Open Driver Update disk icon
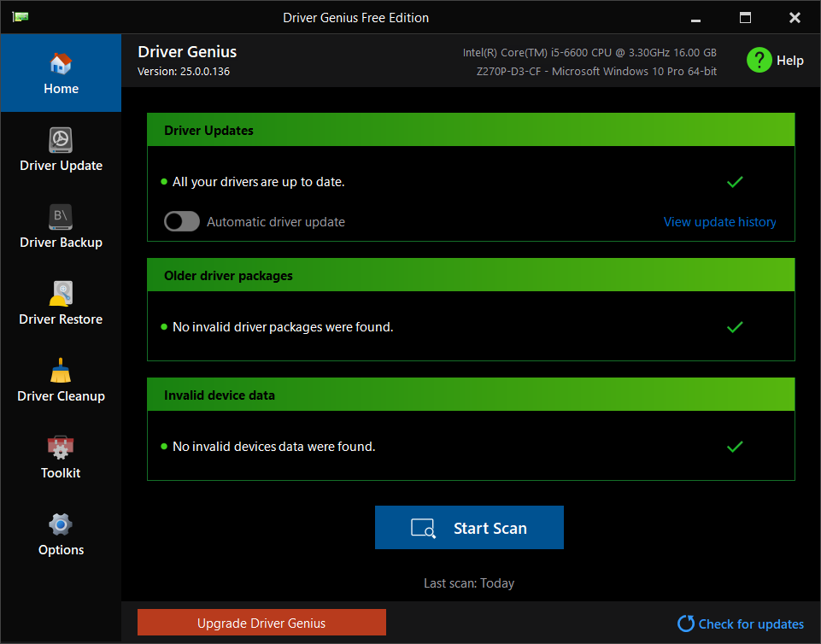 (61, 140)
